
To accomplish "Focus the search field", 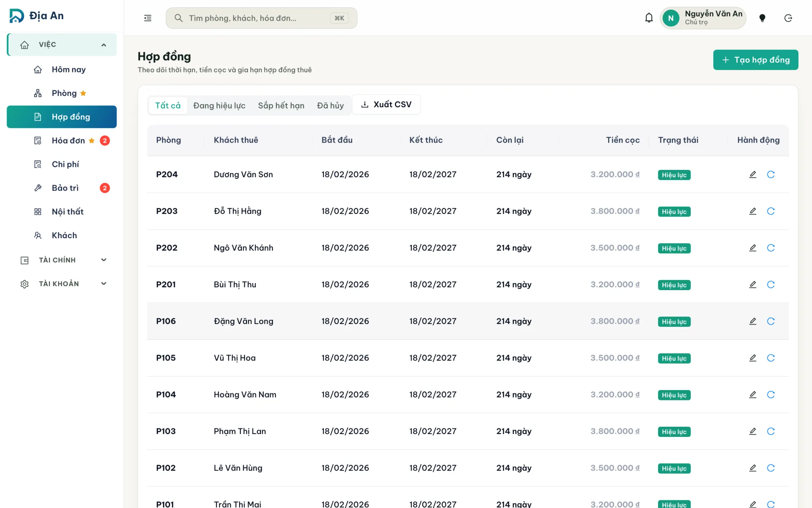I will point(261,18).
